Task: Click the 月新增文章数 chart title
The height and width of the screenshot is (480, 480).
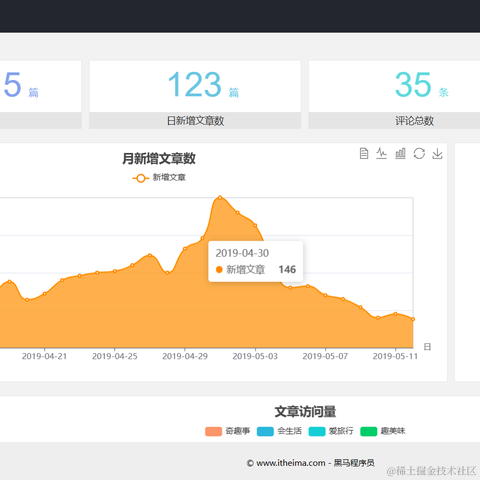Action: [159, 159]
